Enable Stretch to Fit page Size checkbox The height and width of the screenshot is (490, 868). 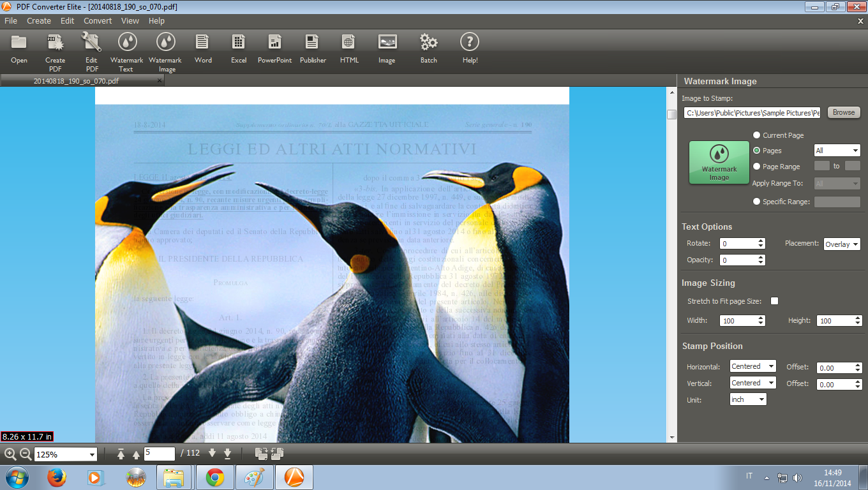(774, 301)
